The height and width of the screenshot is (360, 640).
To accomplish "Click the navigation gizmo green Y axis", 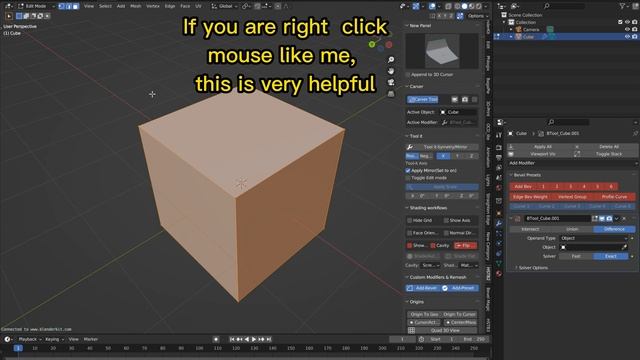I will click(x=372, y=44).
